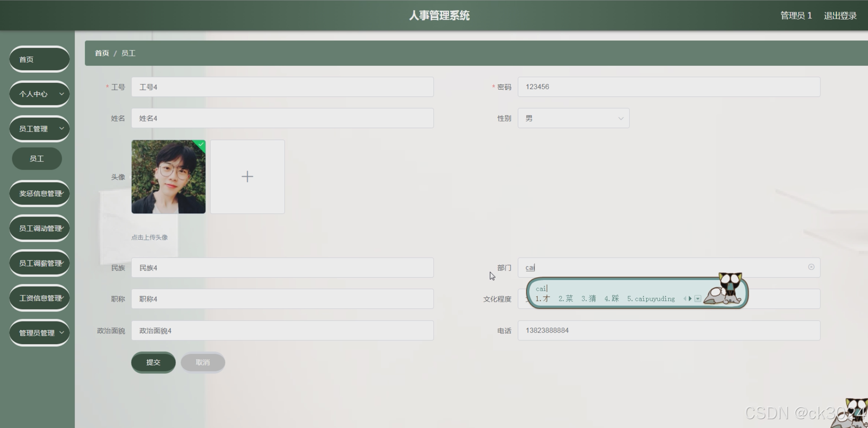Click the 退出登录 logout link

pos(840,16)
